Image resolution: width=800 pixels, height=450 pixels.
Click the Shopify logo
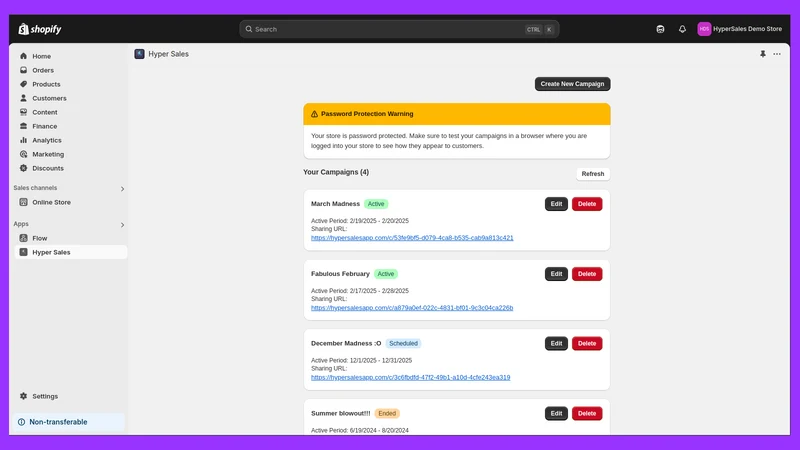[x=40, y=29]
